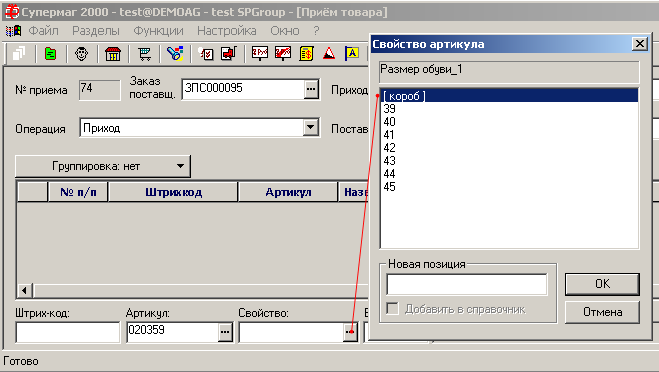Click the yellow dollar invoice icon
The height and width of the screenshot is (372, 659).
(x=306, y=54)
